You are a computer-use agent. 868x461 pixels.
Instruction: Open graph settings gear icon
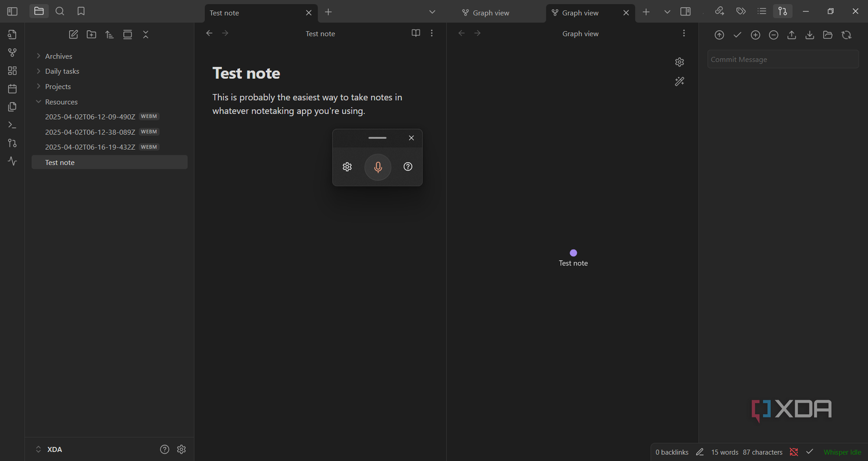[680, 62]
